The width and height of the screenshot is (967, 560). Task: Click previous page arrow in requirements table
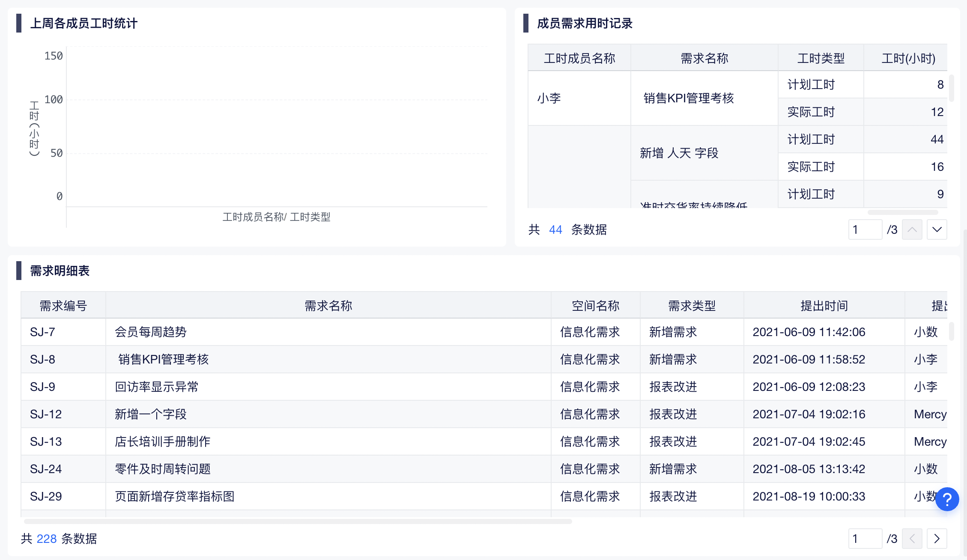point(912,539)
